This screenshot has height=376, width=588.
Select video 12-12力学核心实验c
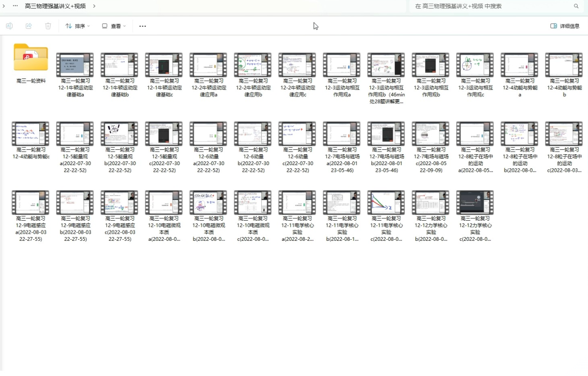(x=475, y=202)
